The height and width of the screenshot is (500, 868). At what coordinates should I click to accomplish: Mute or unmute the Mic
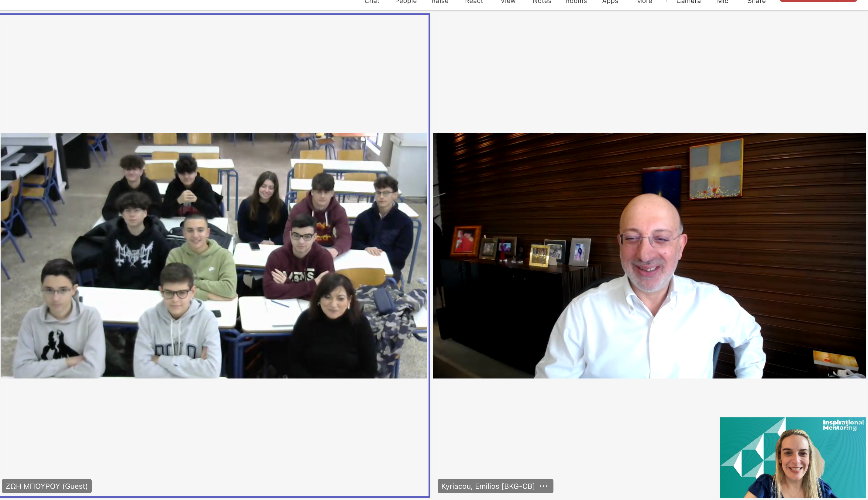tap(722, 2)
